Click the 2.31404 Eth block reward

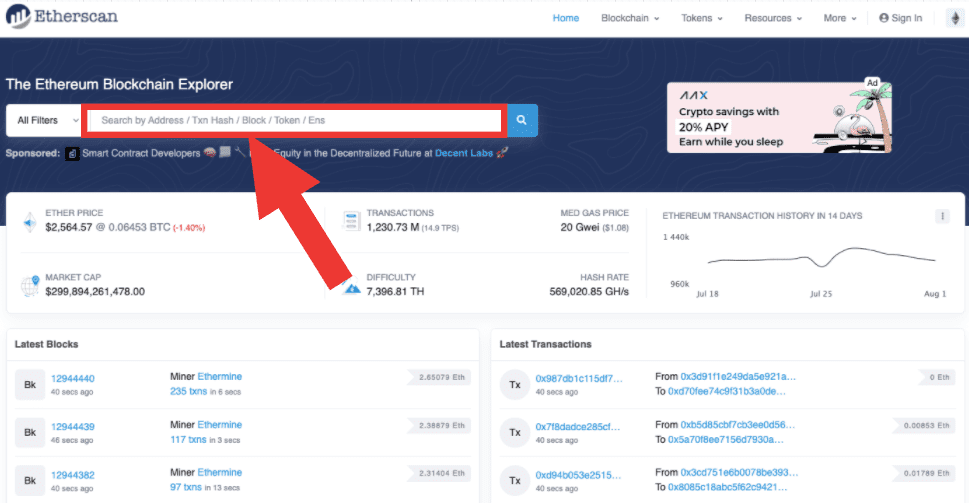click(439, 473)
